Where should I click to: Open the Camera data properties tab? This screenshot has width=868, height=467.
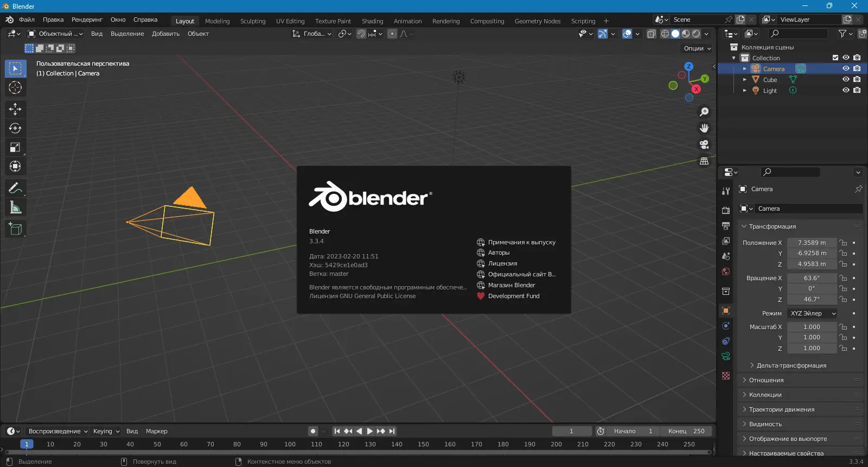click(x=726, y=356)
